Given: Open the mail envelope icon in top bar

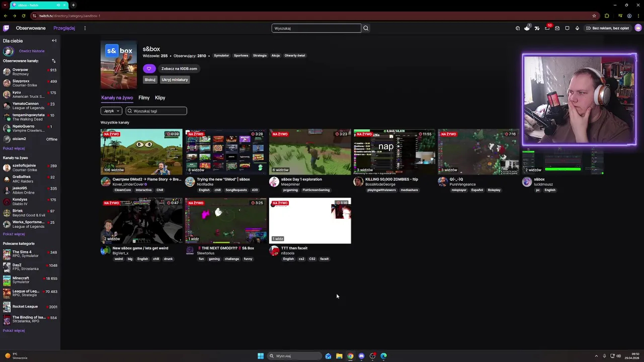Looking at the screenshot, I should click(557, 28).
